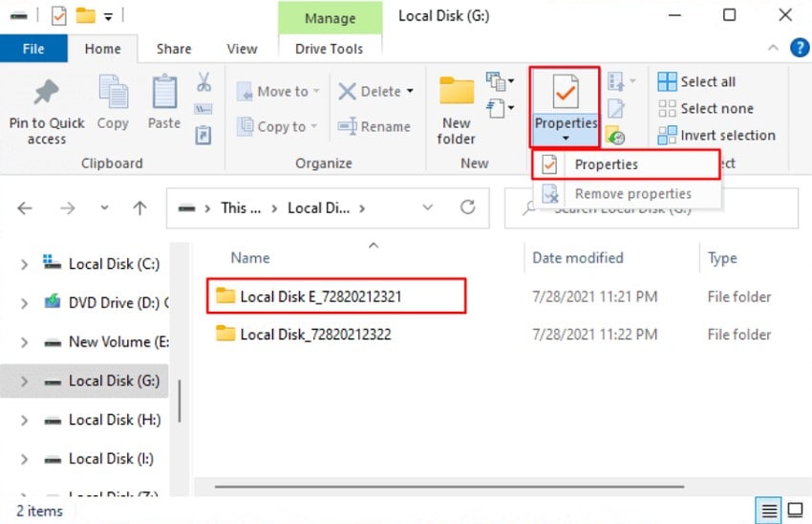Expand Local Disk (H:) tree node
The height and width of the screenshot is (524, 812).
point(24,420)
